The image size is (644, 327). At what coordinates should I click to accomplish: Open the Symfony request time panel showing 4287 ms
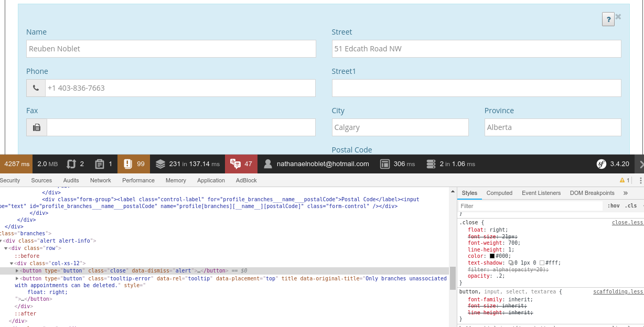[16, 164]
